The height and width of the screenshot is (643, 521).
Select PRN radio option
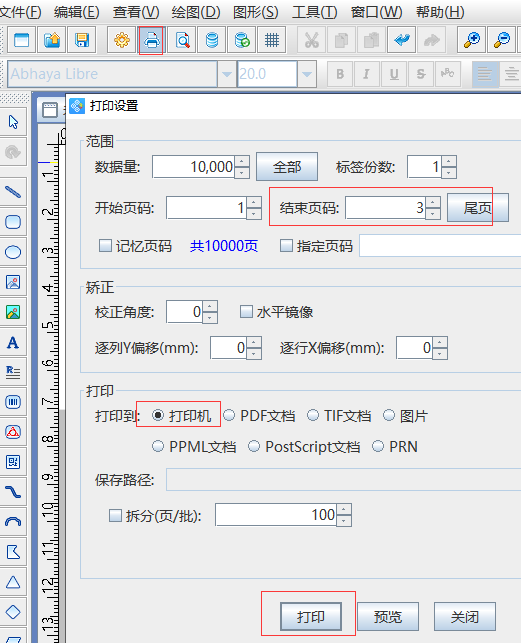[x=378, y=446]
